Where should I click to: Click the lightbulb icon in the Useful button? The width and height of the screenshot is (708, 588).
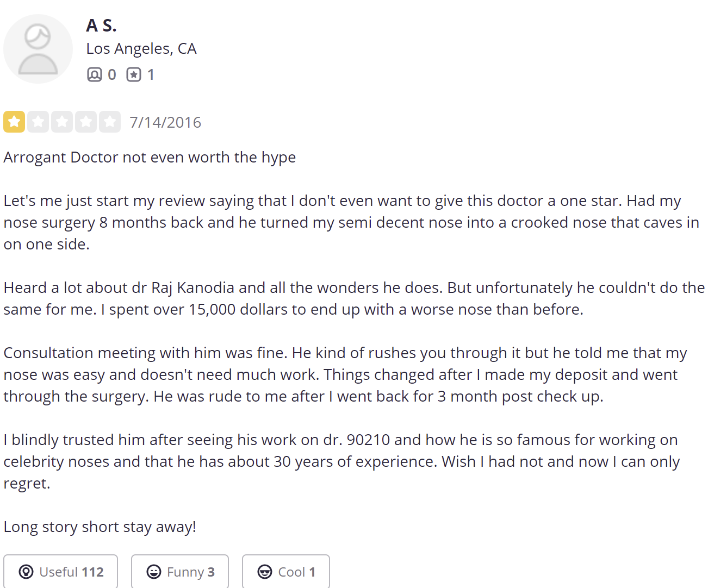point(26,572)
